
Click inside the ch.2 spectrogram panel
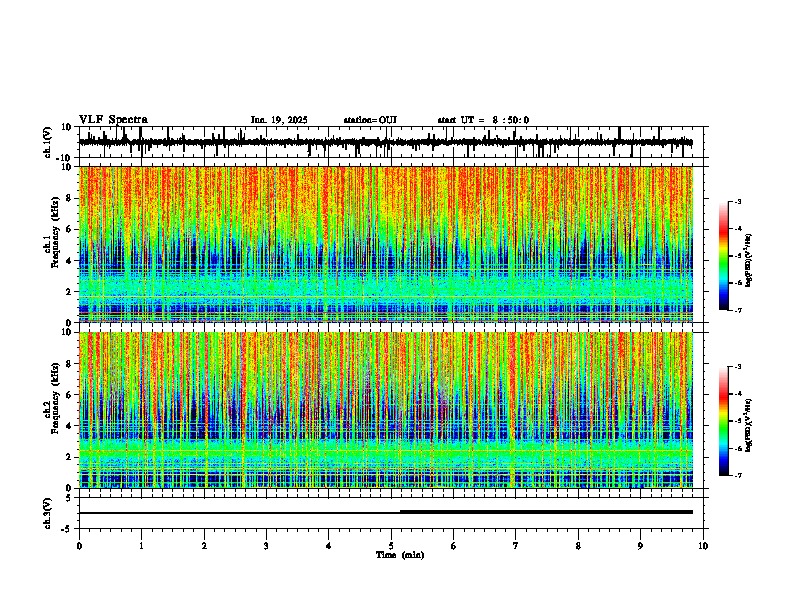coord(386,410)
